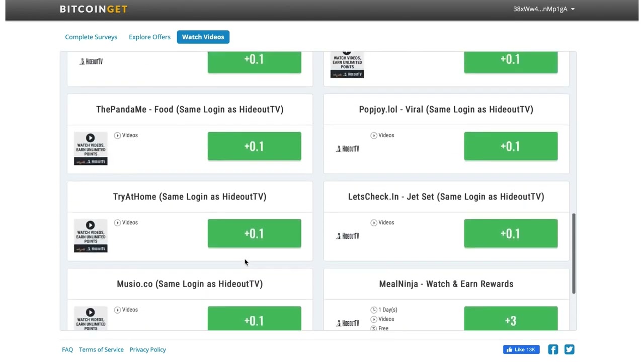This screenshot has height=362, width=644.
Task: Switch to the Explore Offers tab
Action: (x=149, y=37)
